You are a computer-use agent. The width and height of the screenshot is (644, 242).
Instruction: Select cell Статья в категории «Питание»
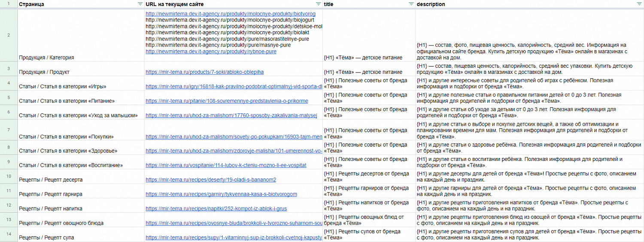click(81, 98)
